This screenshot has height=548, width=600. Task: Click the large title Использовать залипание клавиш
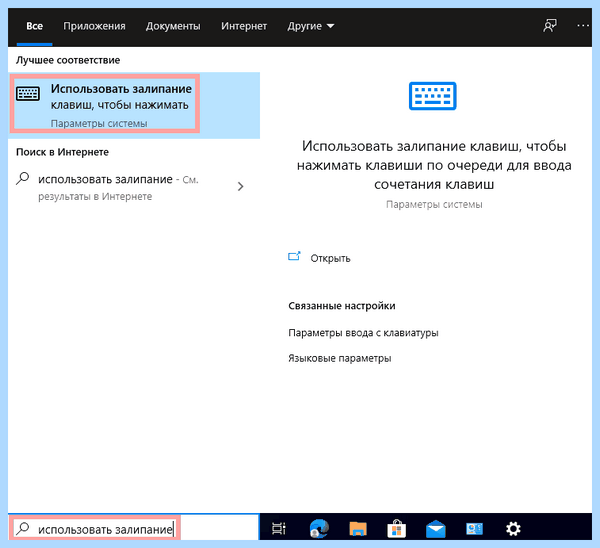click(x=434, y=165)
